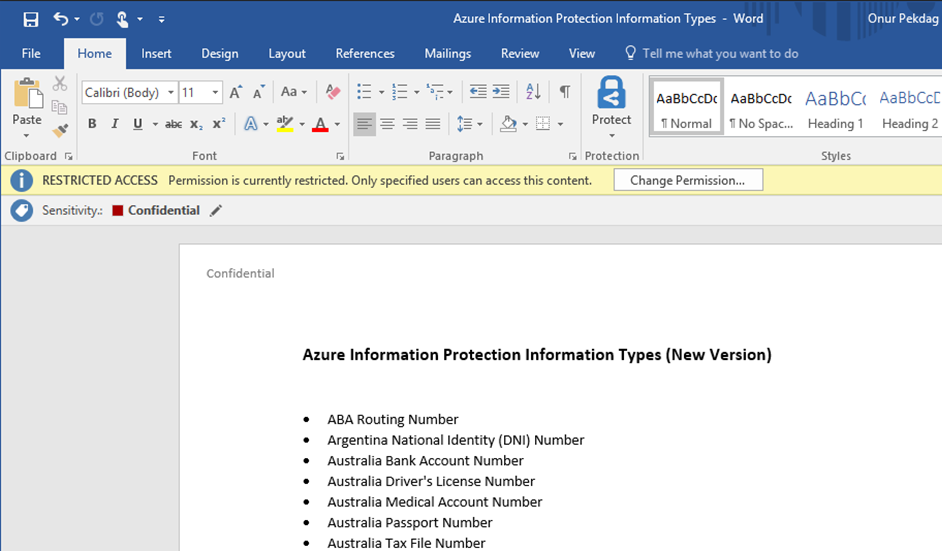Apply the No Spacing style
The height and width of the screenshot is (551, 942).
coord(761,108)
